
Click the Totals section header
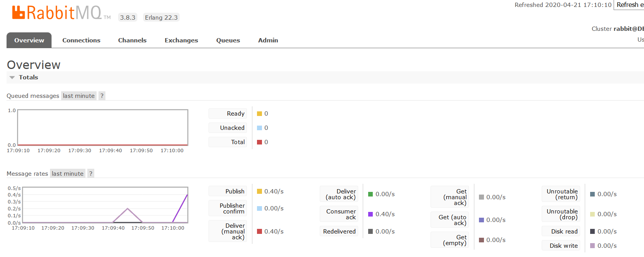tap(325, 77)
